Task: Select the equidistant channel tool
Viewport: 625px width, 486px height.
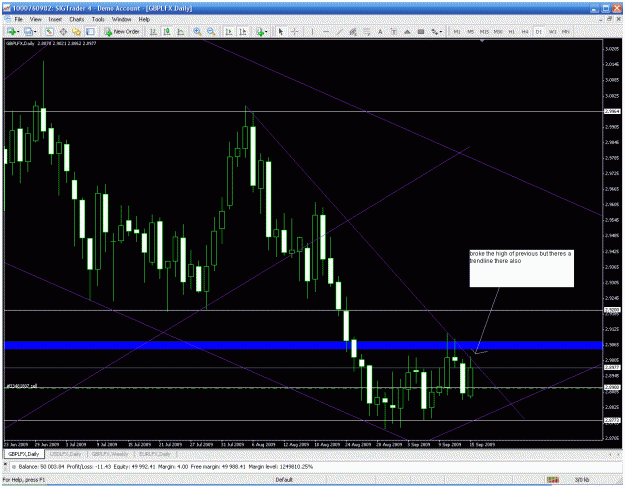Action: [x=353, y=31]
